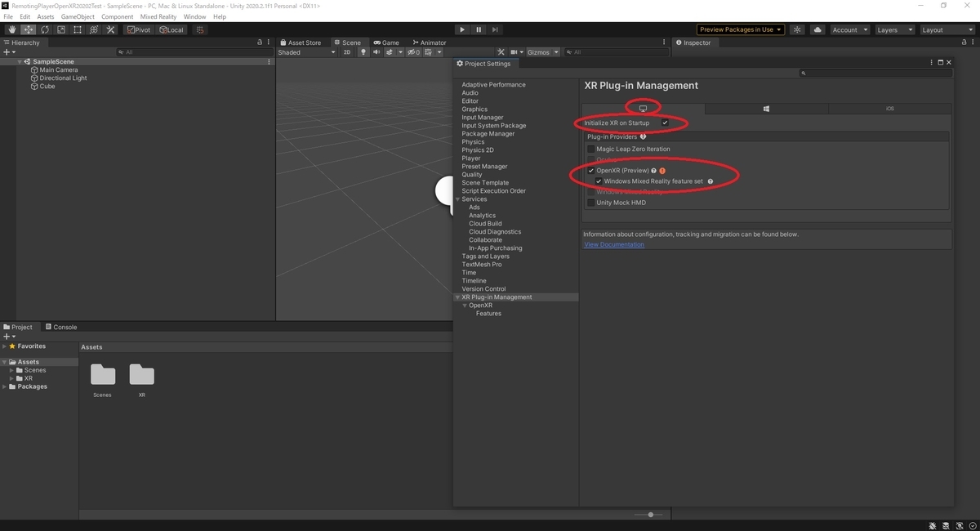Select the Move tool

click(x=29, y=29)
